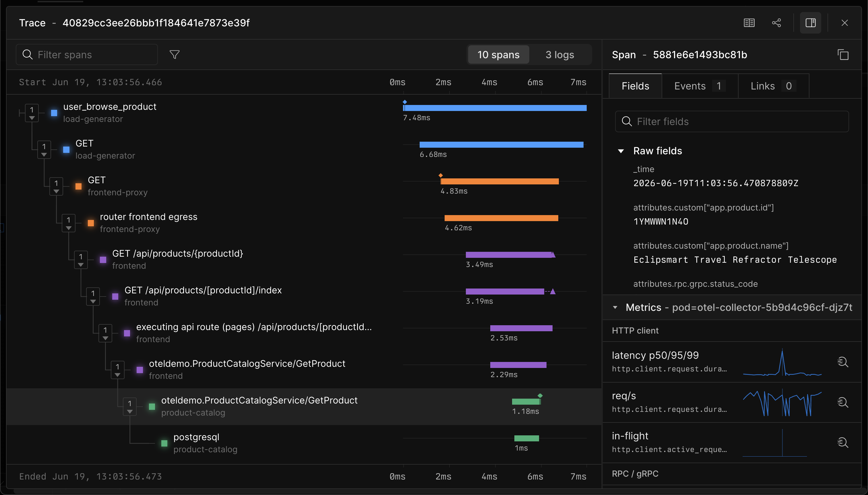The width and height of the screenshot is (868, 495).
Task: Collapse product-catalog GetProduct span children
Action: 130,407
